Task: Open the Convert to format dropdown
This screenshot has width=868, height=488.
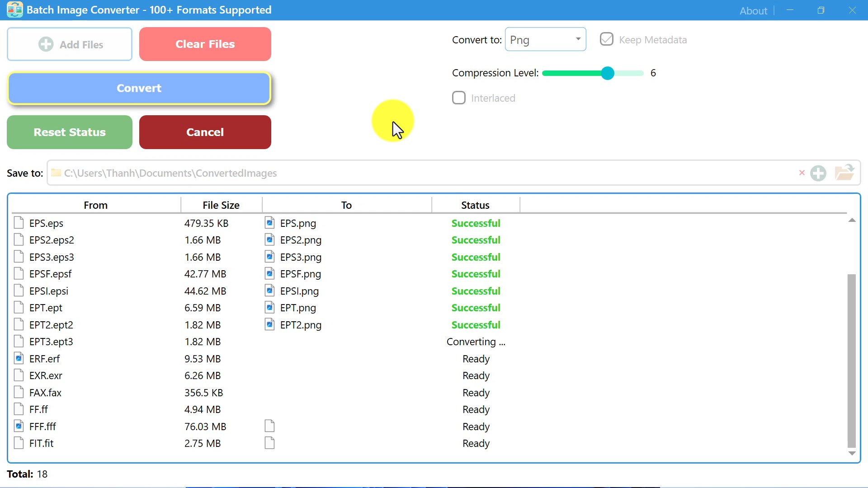Action: [545, 39]
